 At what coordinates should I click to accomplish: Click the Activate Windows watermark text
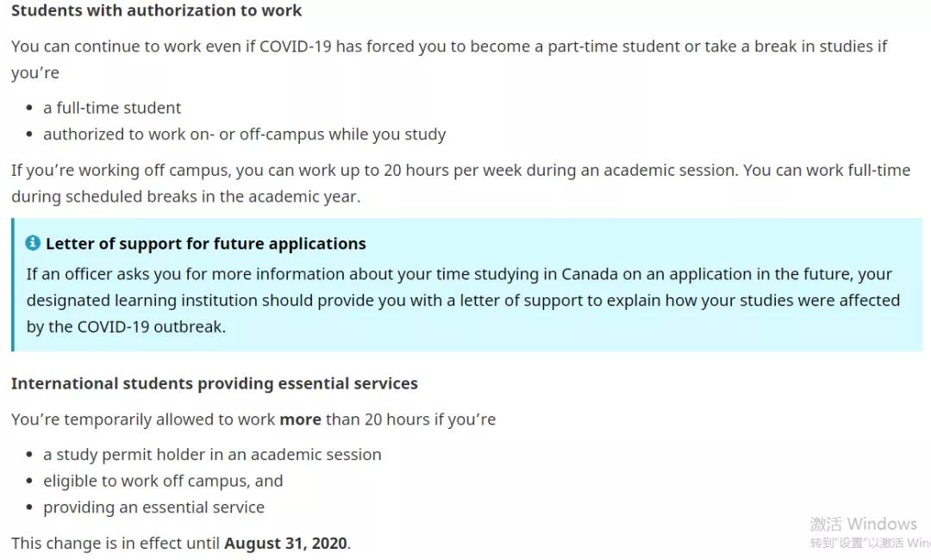tap(863, 524)
